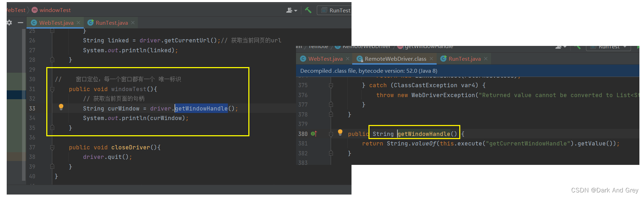Click the lightbulb icon on line 380

340,132
